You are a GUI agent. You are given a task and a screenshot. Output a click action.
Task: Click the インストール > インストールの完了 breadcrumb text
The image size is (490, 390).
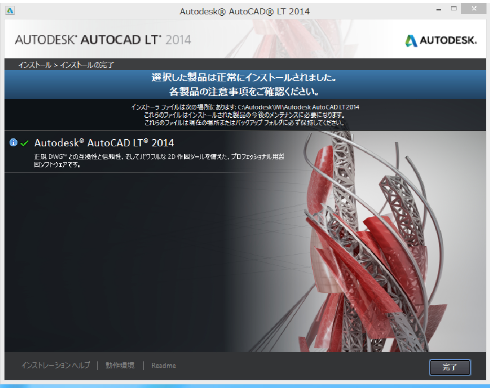66,65
